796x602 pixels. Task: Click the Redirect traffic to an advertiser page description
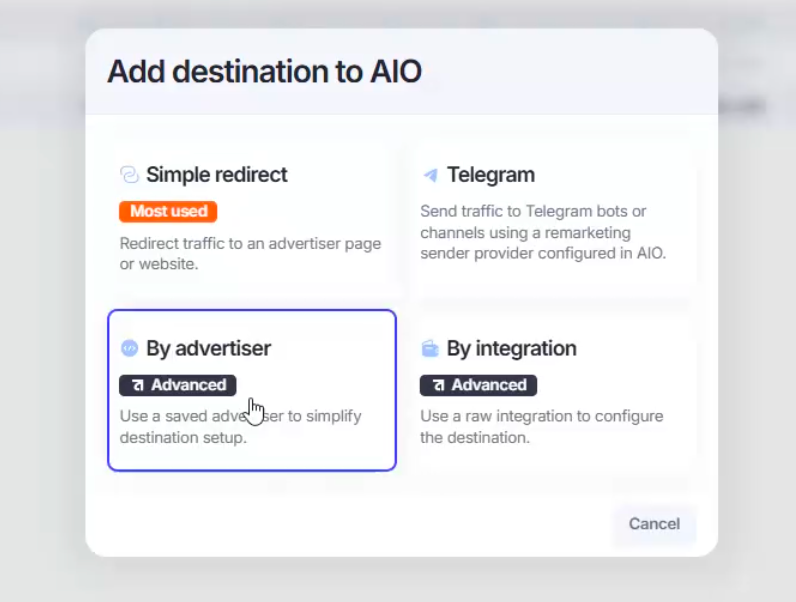pyautogui.click(x=250, y=253)
